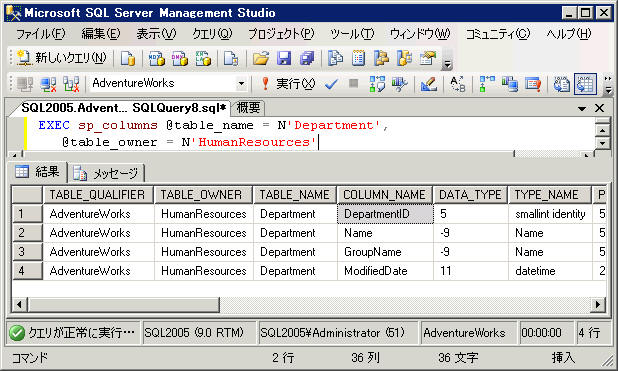
Task: Switch to the 概要 tab
Action: [x=248, y=108]
